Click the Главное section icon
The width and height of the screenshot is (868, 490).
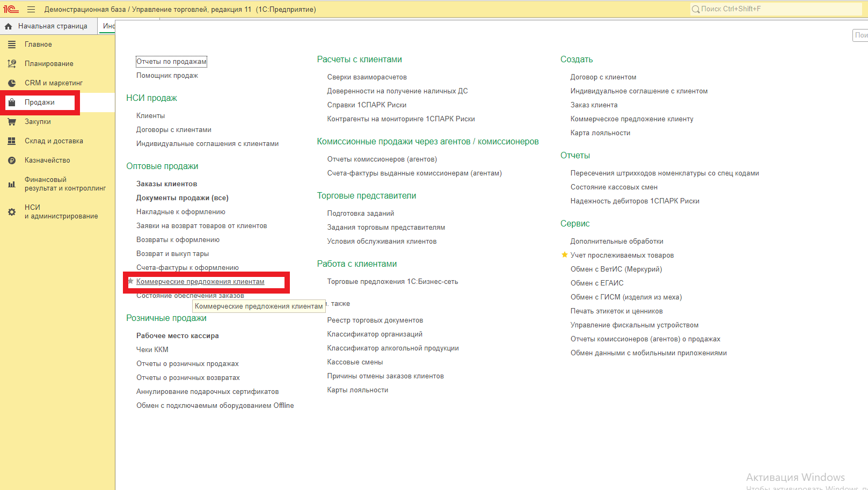click(12, 45)
